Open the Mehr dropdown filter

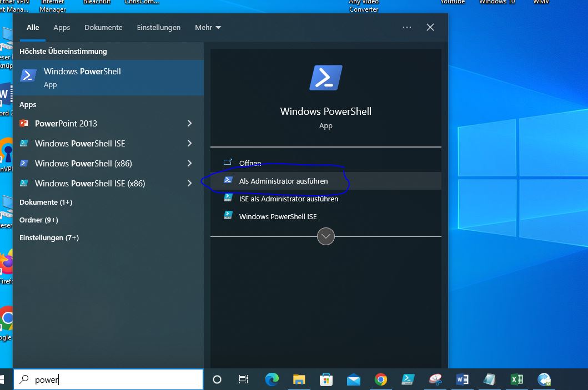click(208, 27)
